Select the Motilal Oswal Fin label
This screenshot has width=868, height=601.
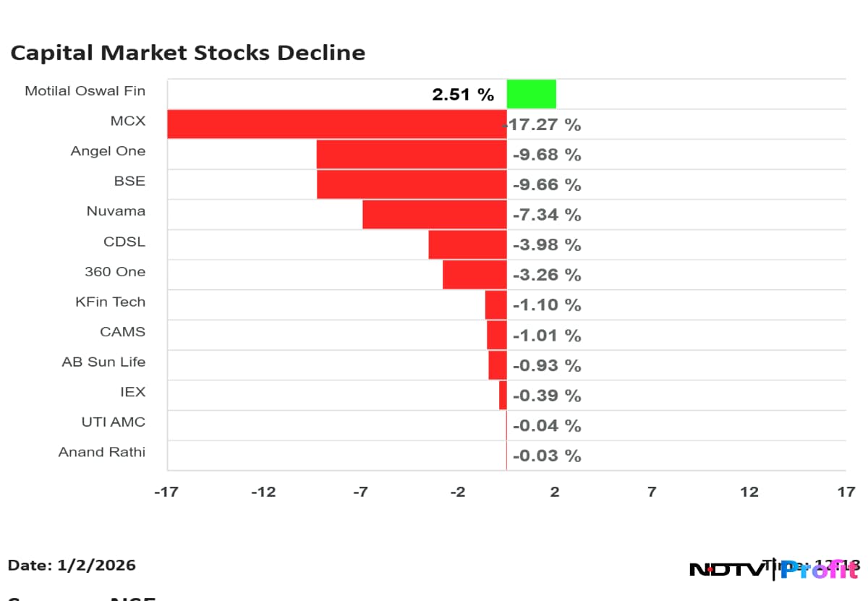pyautogui.click(x=85, y=91)
